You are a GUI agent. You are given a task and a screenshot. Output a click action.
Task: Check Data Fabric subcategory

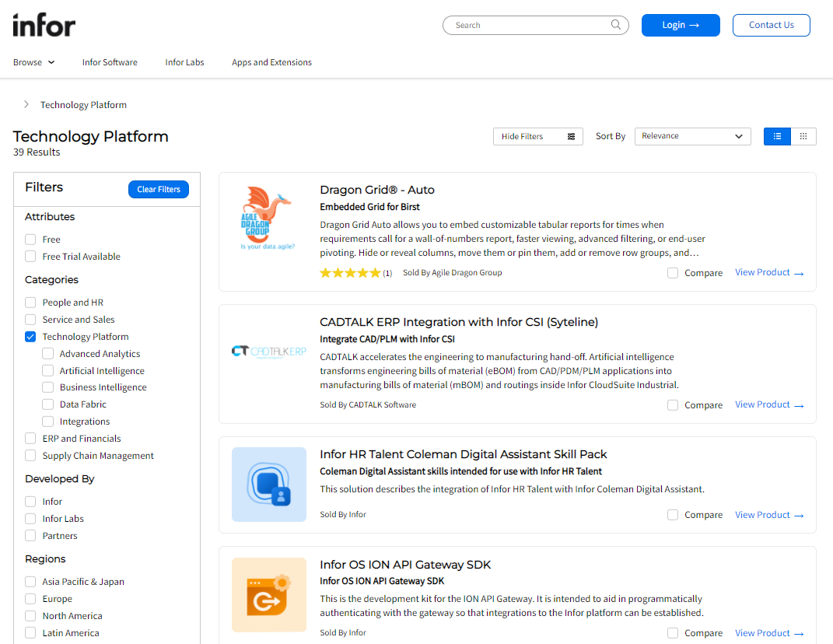click(x=47, y=404)
